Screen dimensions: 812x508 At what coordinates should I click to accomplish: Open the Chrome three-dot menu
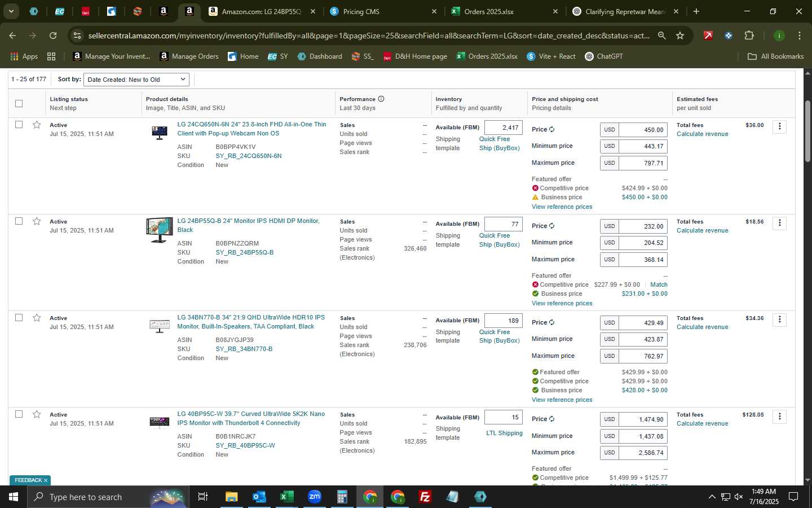(800, 36)
